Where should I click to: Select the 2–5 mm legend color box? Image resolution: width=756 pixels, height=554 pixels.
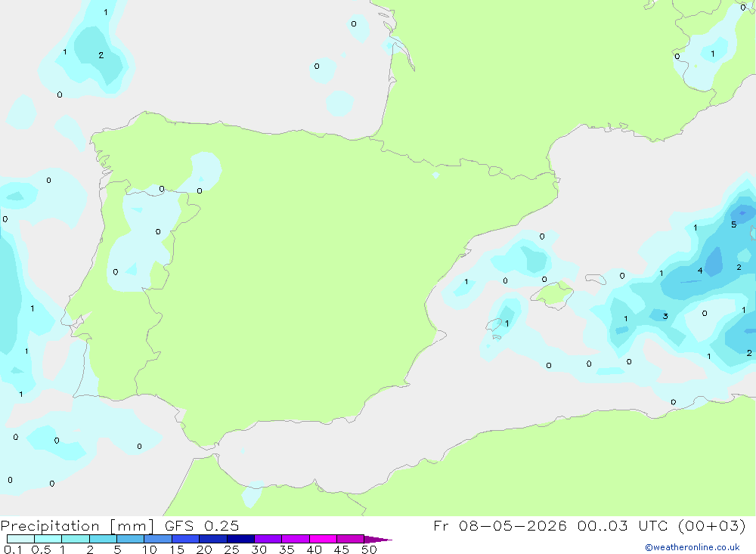tap(103, 539)
